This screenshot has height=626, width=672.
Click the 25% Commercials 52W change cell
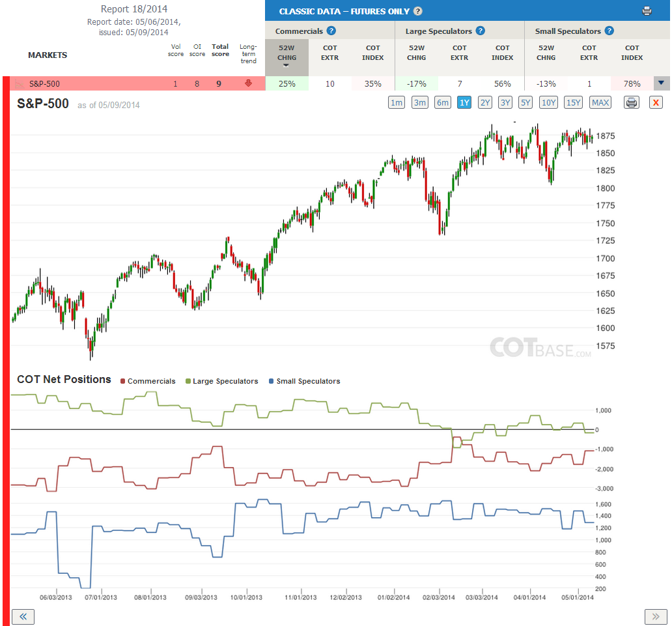point(287,83)
